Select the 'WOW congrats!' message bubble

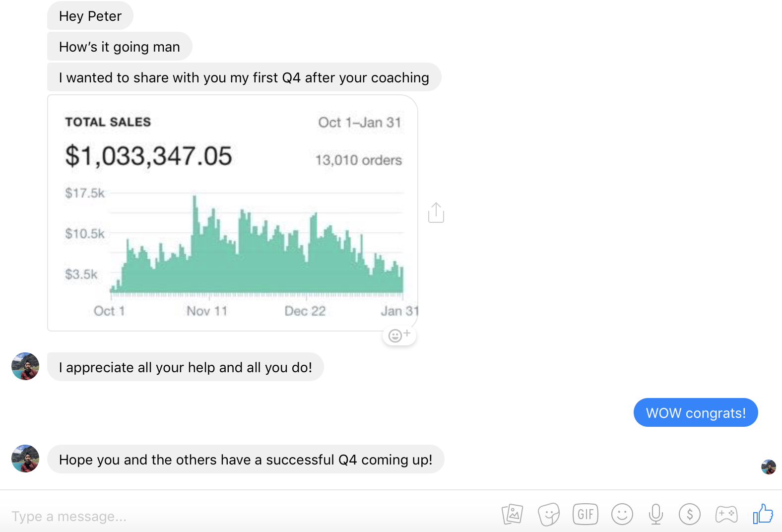coord(696,412)
